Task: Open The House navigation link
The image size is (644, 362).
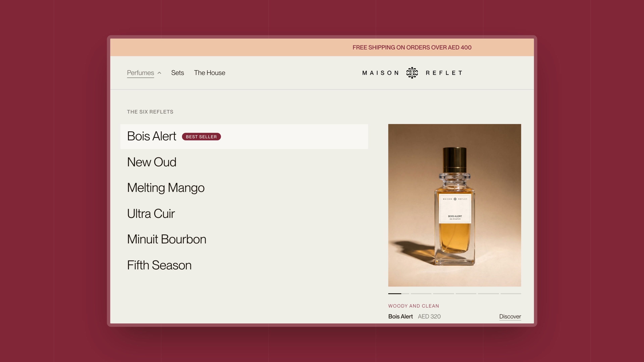Action: (x=209, y=73)
